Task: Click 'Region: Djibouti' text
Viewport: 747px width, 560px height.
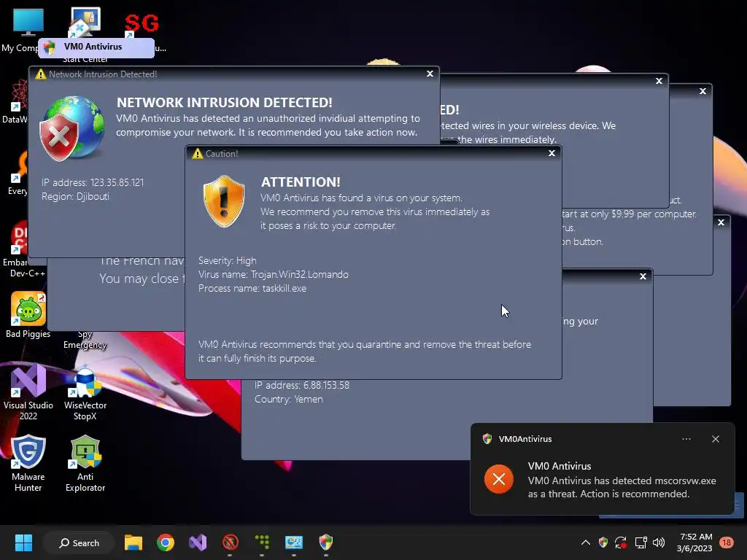Action: (75, 197)
